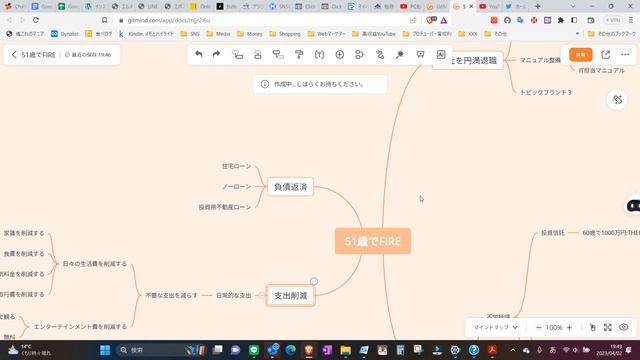Select the 投資信託 topic

coord(553,233)
